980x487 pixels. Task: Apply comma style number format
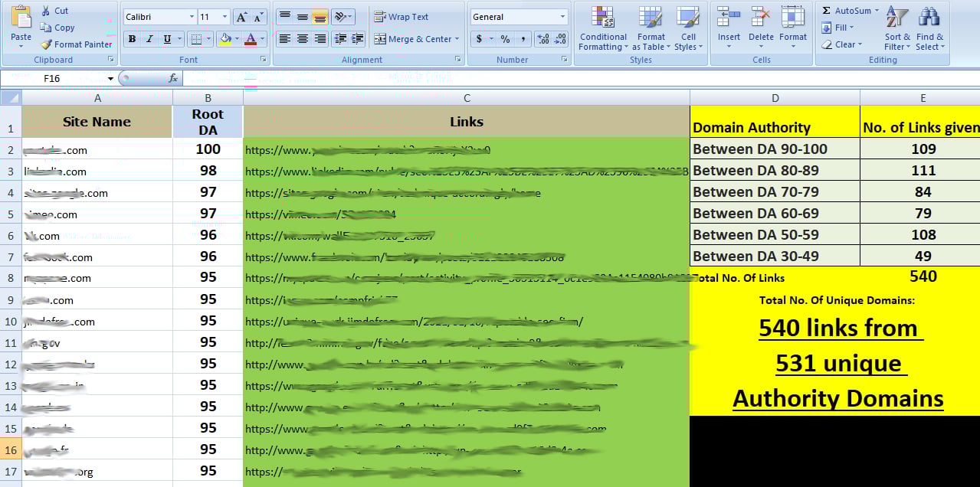(x=523, y=39)
